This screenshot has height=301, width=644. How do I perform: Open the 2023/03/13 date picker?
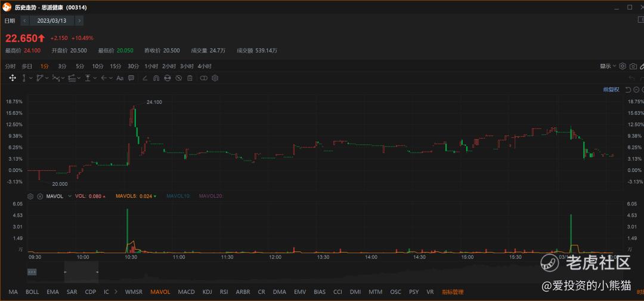[x=52, y=20]
